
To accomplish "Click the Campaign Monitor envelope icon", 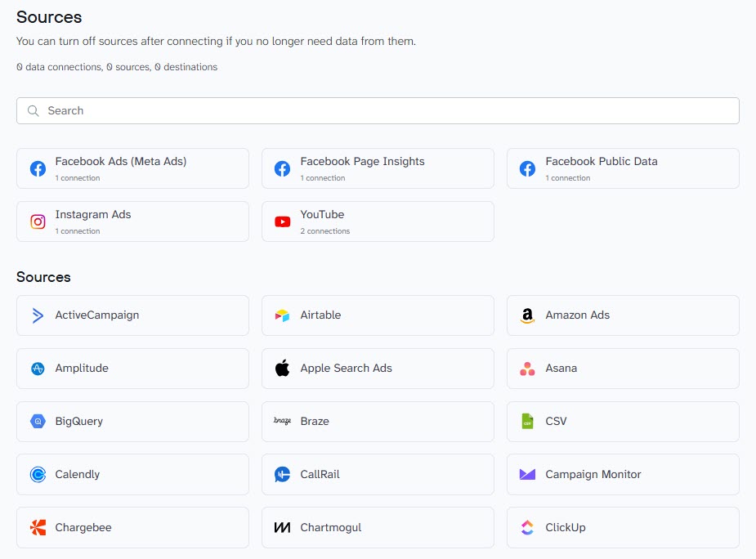I will [527, 475].
